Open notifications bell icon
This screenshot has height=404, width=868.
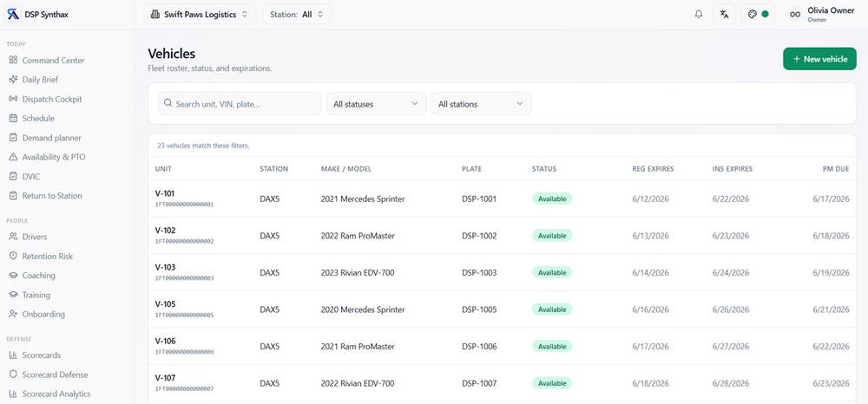click(699, 15)
